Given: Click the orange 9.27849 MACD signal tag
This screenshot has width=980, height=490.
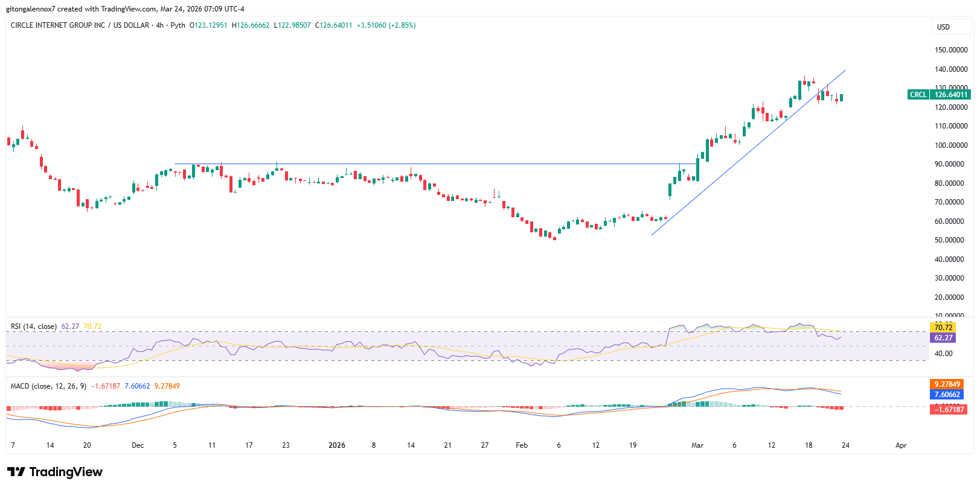Looking at the screenshot, I should (x=947, y=384).
